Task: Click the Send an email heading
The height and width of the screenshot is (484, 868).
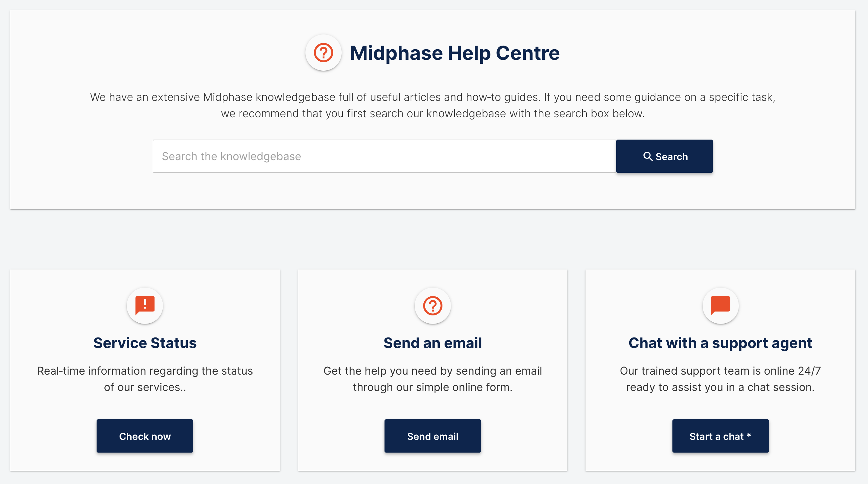Action: tap(433, 343)
